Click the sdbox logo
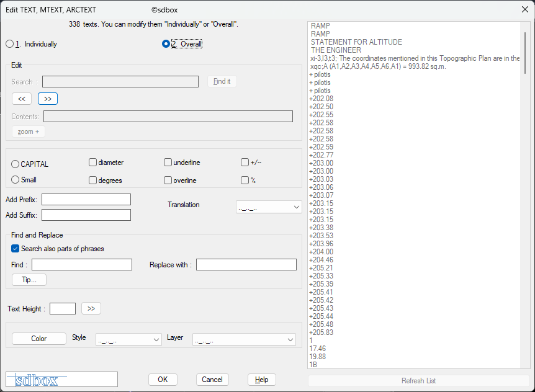Screen dimensions: 535x392 [62, 380]
